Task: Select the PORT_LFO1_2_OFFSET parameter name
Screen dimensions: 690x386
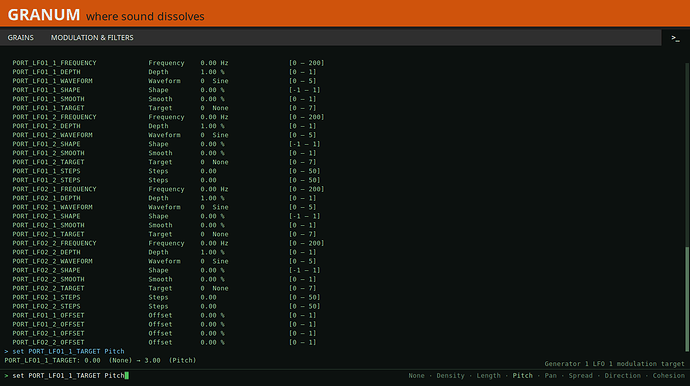Action: [x=48, y=324]
